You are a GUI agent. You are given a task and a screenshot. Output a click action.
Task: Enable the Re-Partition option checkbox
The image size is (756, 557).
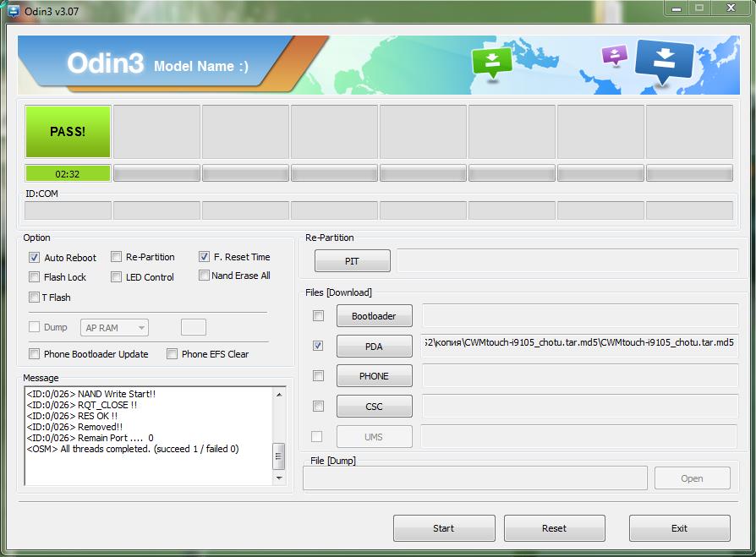[116, 257]
